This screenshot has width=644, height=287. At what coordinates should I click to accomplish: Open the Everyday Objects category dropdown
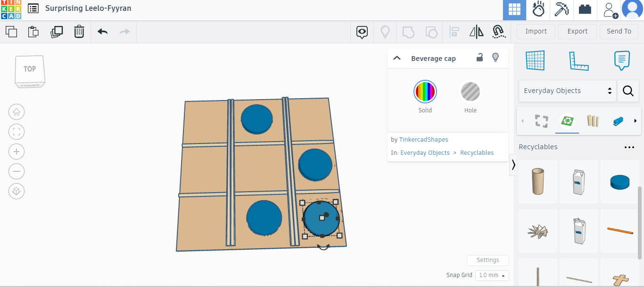(x=567, y=91)
